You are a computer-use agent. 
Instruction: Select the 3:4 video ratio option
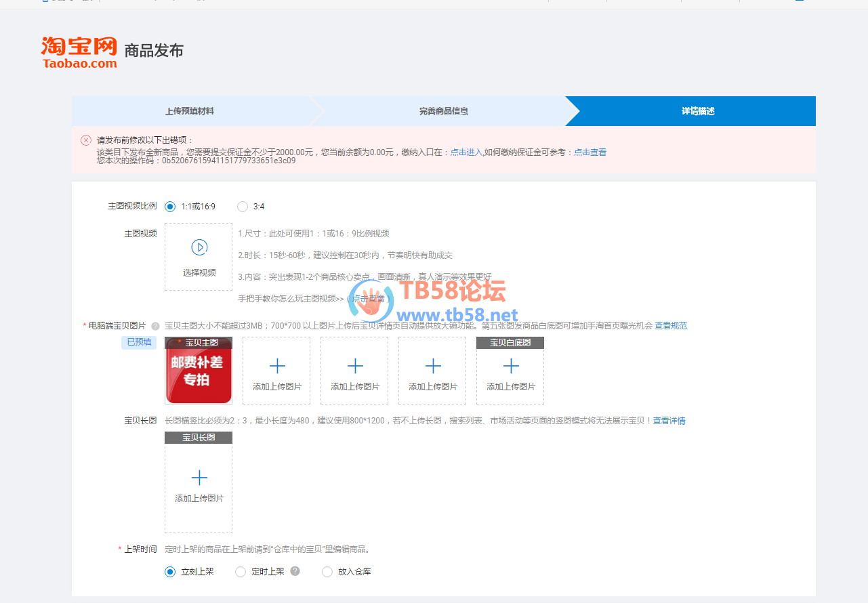coord(243,207)
